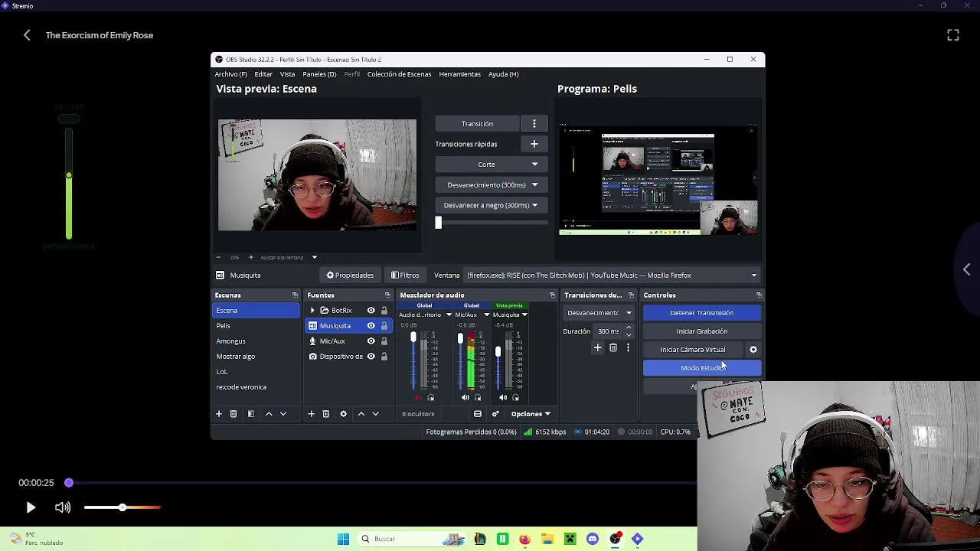Pop out the Fuentes dock panel

click(x=387, y=295)
